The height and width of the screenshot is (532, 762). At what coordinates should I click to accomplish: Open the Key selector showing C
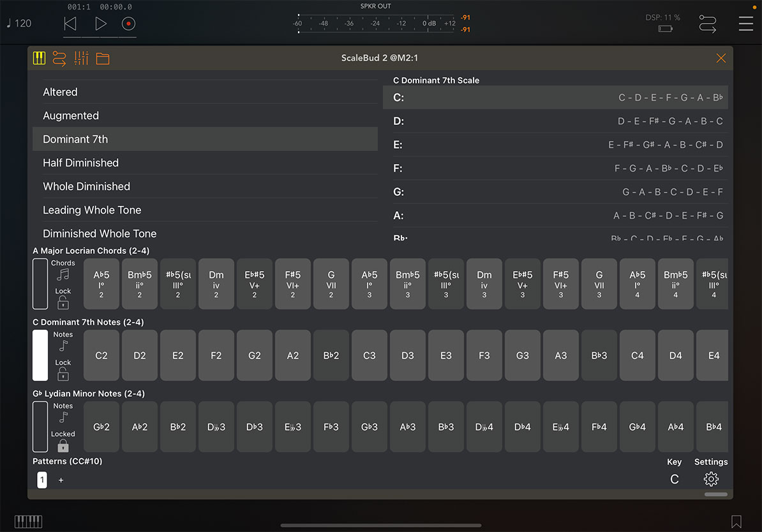tap(674, 479)
